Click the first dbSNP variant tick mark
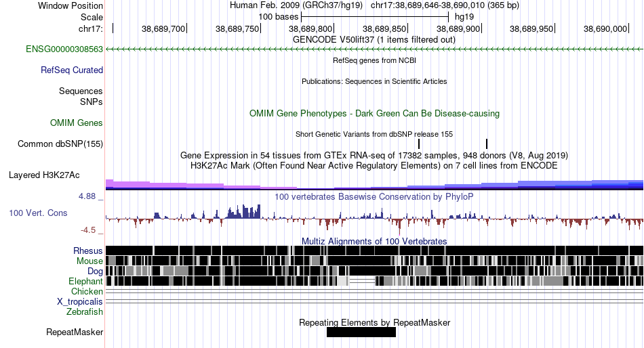 419,144
